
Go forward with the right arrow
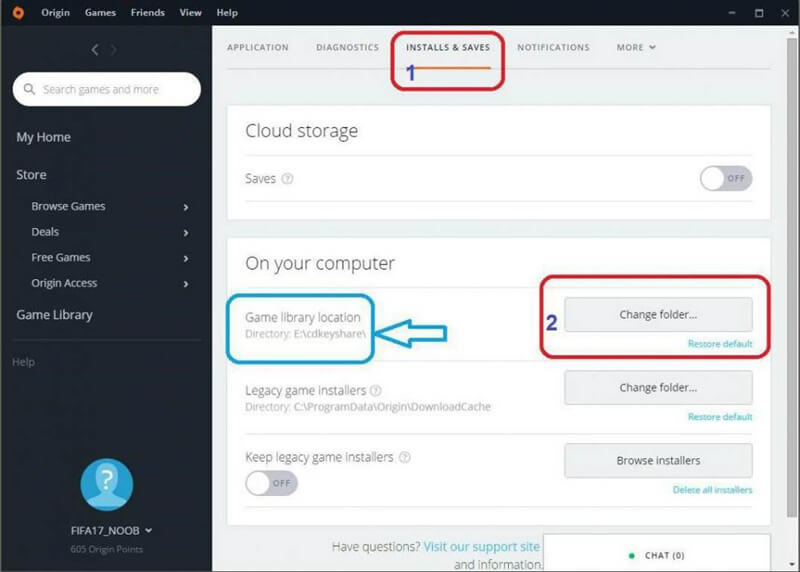113,49
